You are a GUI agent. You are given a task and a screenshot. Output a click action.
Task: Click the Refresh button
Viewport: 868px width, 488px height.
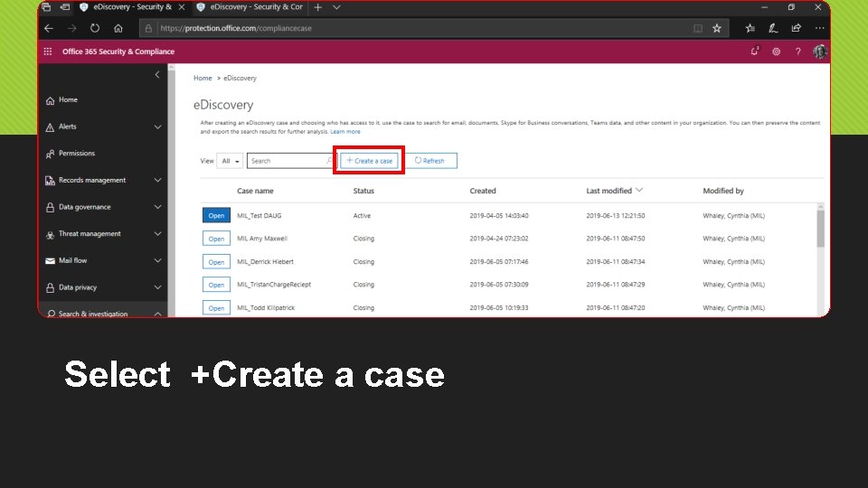[431, 161]
